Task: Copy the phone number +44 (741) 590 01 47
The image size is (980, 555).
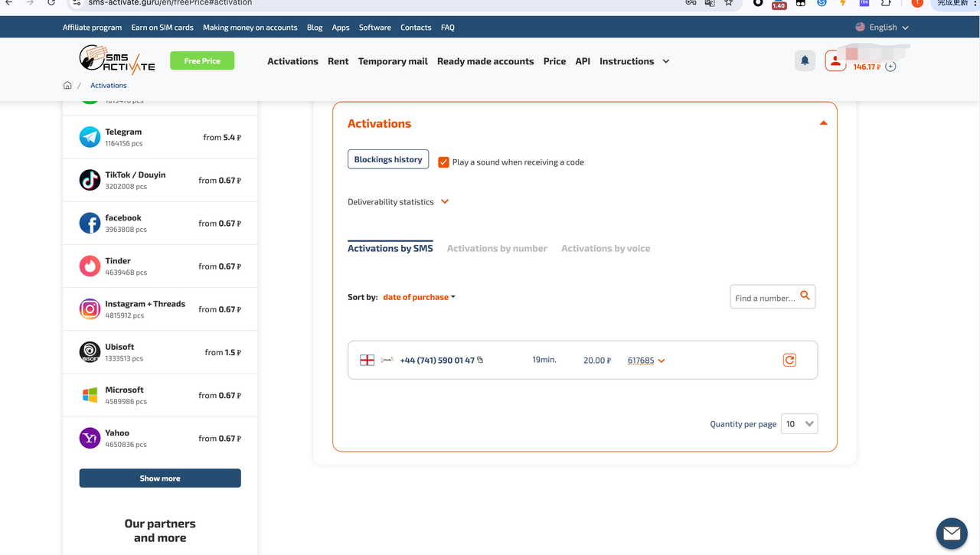Action: (480, 360)
